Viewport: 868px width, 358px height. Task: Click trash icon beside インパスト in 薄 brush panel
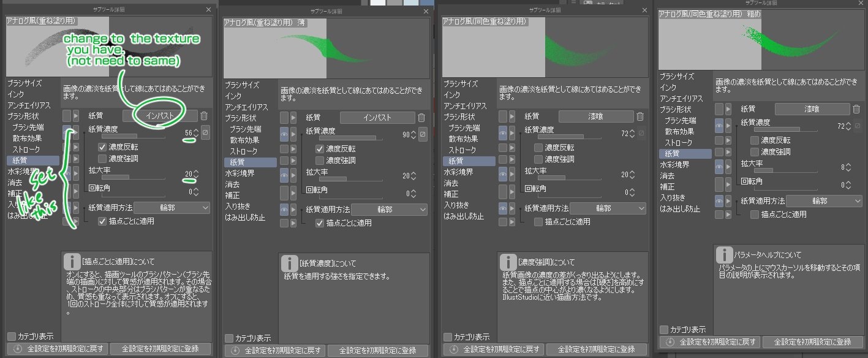421,118
